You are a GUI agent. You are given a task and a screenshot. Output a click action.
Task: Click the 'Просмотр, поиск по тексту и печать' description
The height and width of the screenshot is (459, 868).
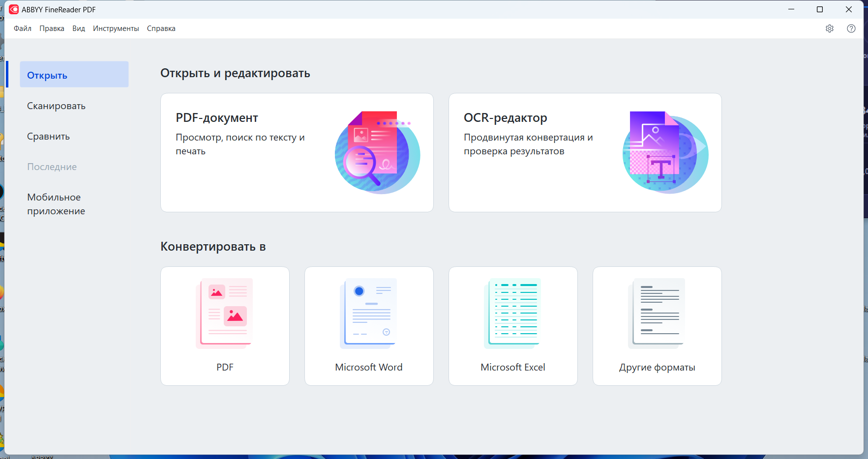(x=240, y=144)
